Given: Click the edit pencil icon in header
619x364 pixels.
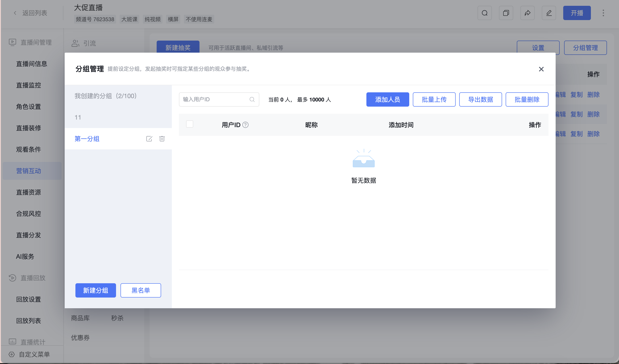Looking at the screenshot, I should (x=549, y=13).
